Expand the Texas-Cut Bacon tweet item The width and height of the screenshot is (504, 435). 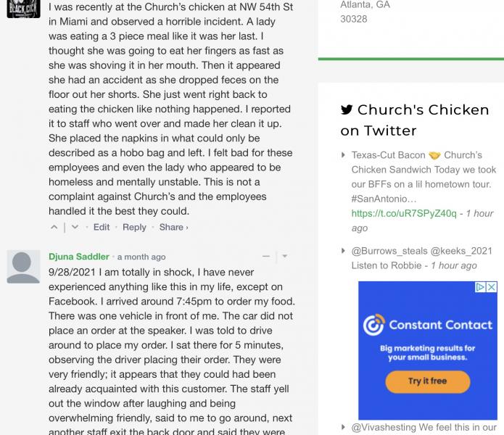click(344, 155)
